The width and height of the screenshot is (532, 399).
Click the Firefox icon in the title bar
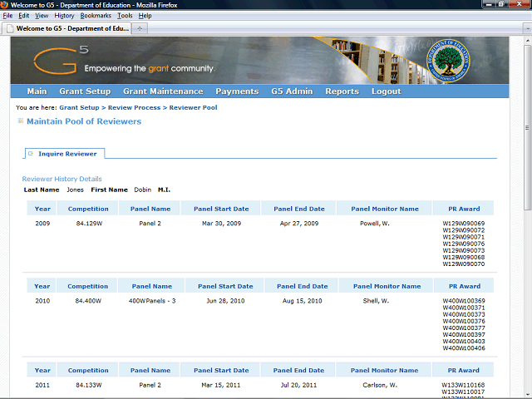click(4, 5)
